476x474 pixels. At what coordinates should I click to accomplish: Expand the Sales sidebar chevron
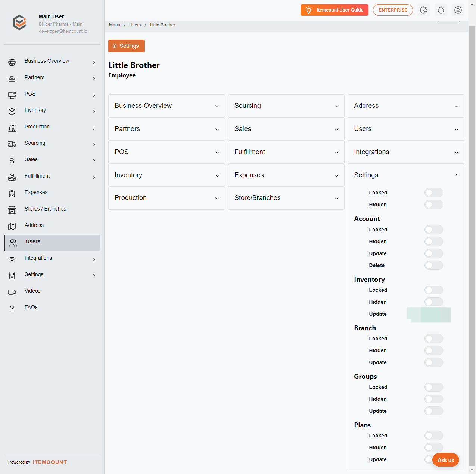tap(94, 161)
